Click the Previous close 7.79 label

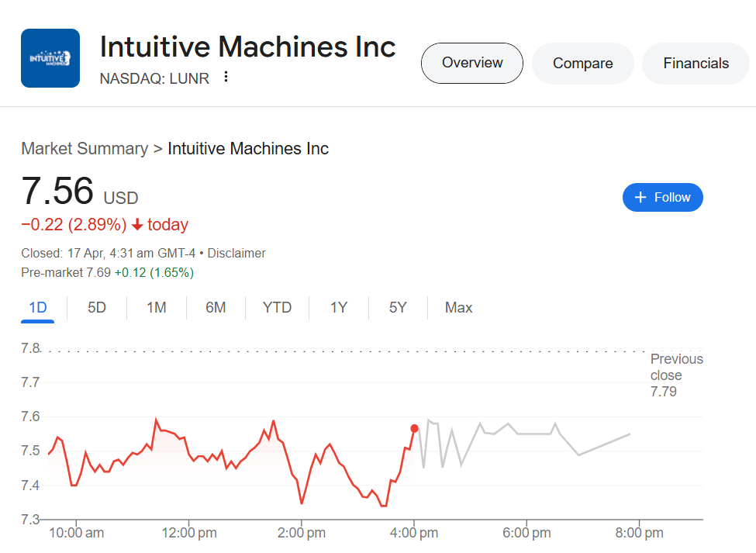(x=676, y=375)
